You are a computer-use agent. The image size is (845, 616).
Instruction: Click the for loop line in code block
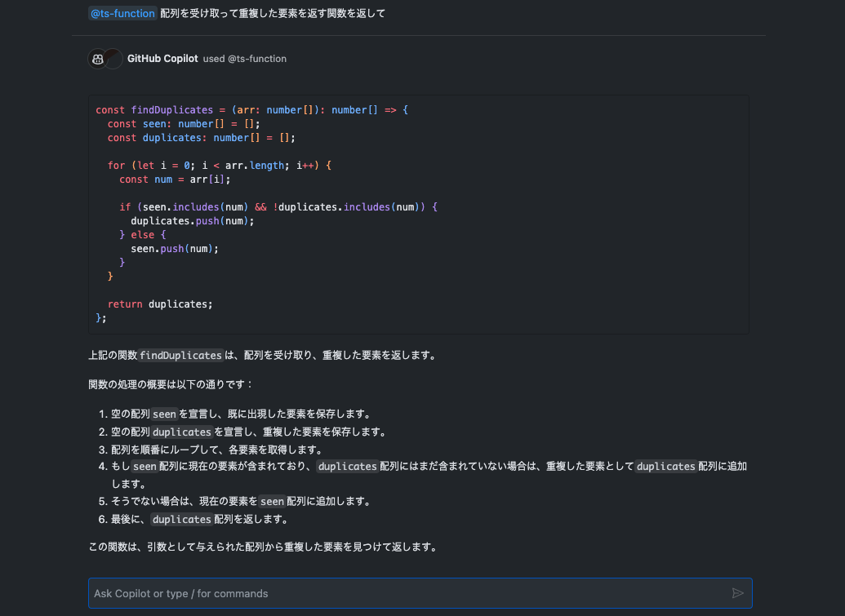click(x=220, y=166)
